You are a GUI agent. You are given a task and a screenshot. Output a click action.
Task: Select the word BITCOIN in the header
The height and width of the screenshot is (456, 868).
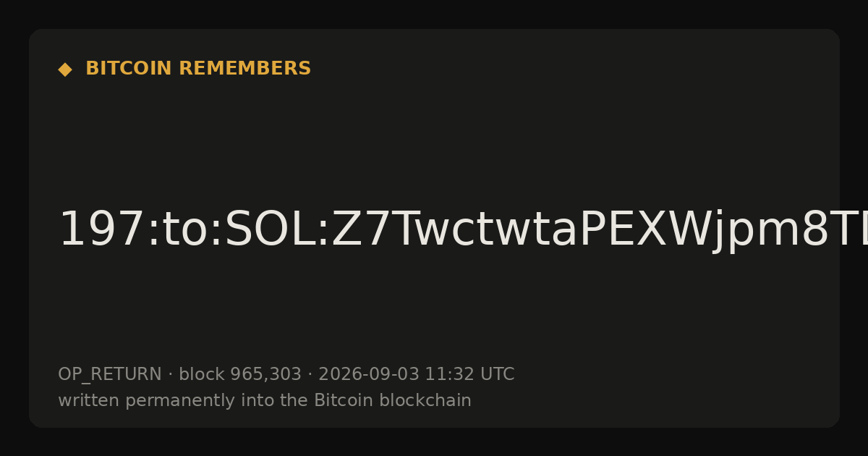click(129, 69)
